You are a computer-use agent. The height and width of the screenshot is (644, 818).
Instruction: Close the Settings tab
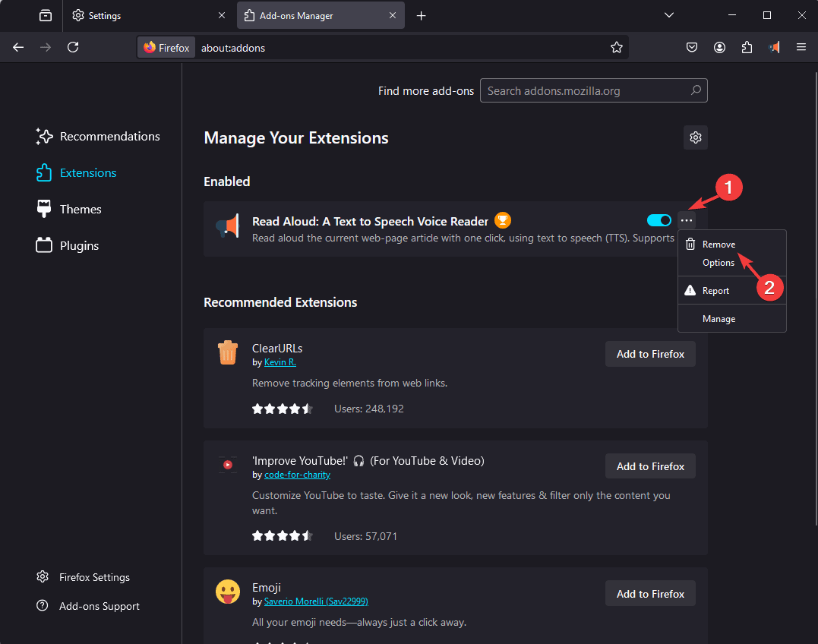point(222,16)
